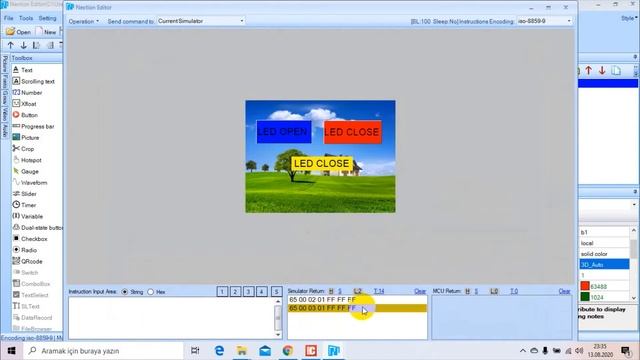Select the String radio button
The width and height of the screenshot is (640, 360).
point(124,292)
